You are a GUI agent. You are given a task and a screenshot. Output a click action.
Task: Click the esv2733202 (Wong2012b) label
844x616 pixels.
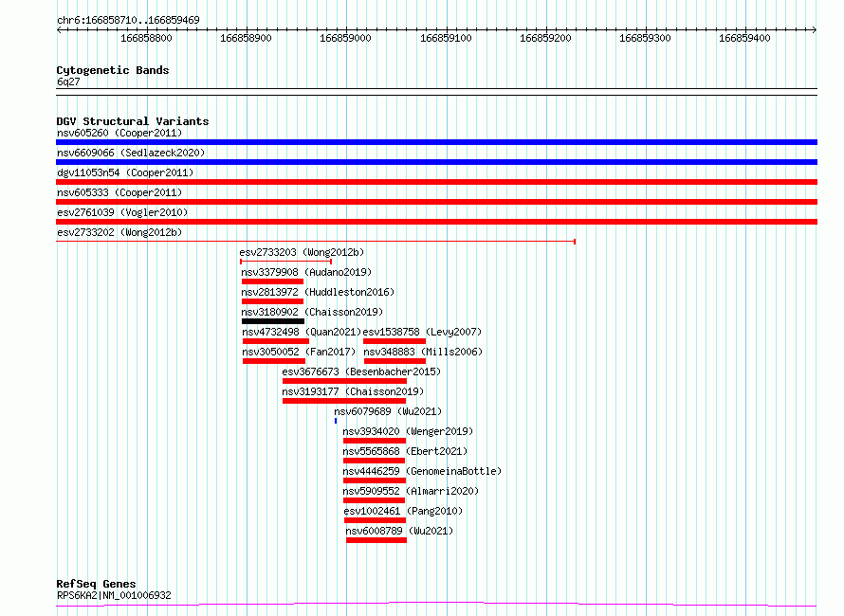[119, 232]
